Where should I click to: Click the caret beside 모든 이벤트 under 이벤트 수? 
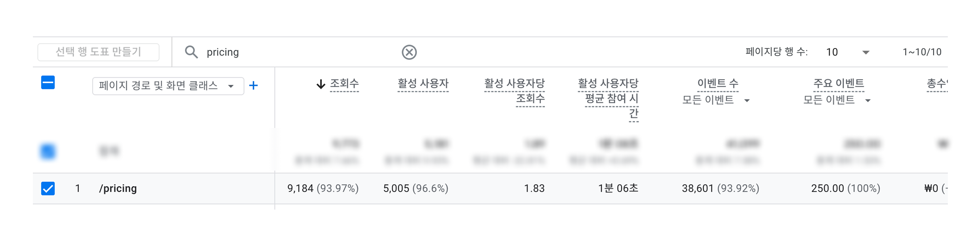click(747, 101)
